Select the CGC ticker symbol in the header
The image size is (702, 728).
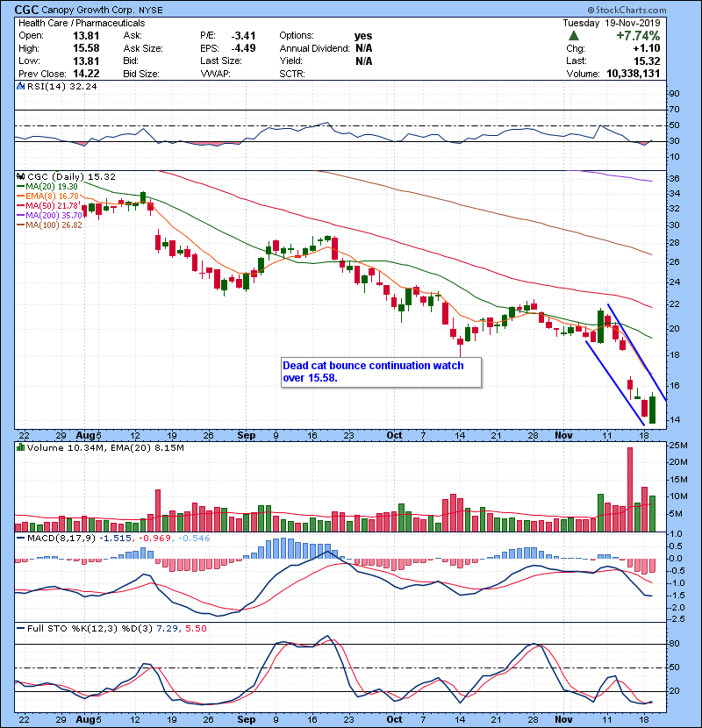click(27, 10)
